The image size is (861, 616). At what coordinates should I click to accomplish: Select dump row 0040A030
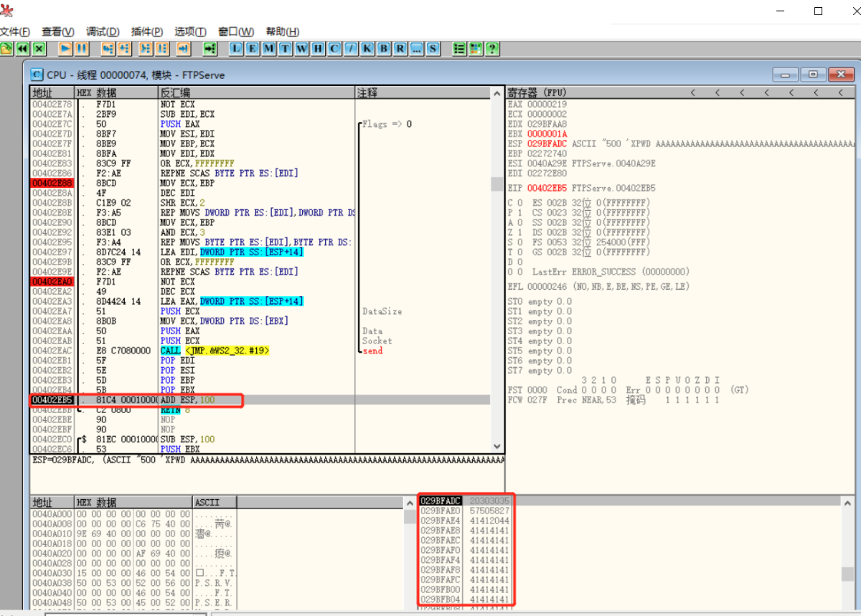point(133,573)
